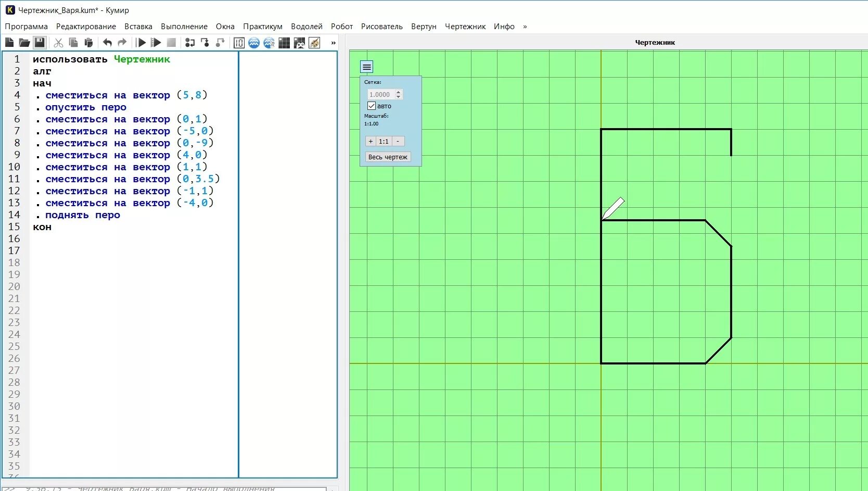Open the Практикум menu
Viewport: 868px width, 491px height.
click(x=263, y=27)
